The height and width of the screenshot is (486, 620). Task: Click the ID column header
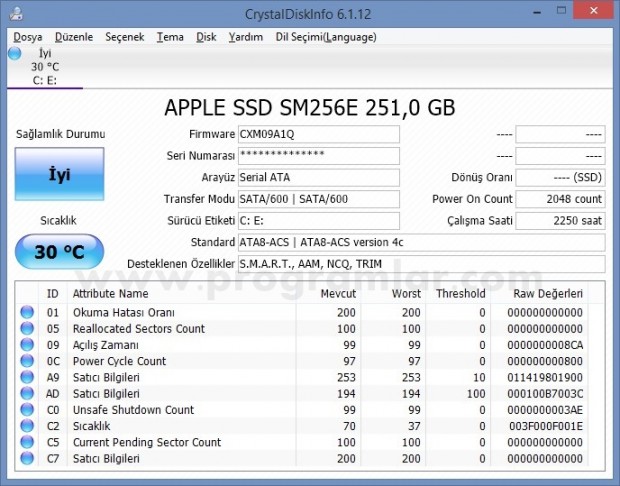point(53,293)
